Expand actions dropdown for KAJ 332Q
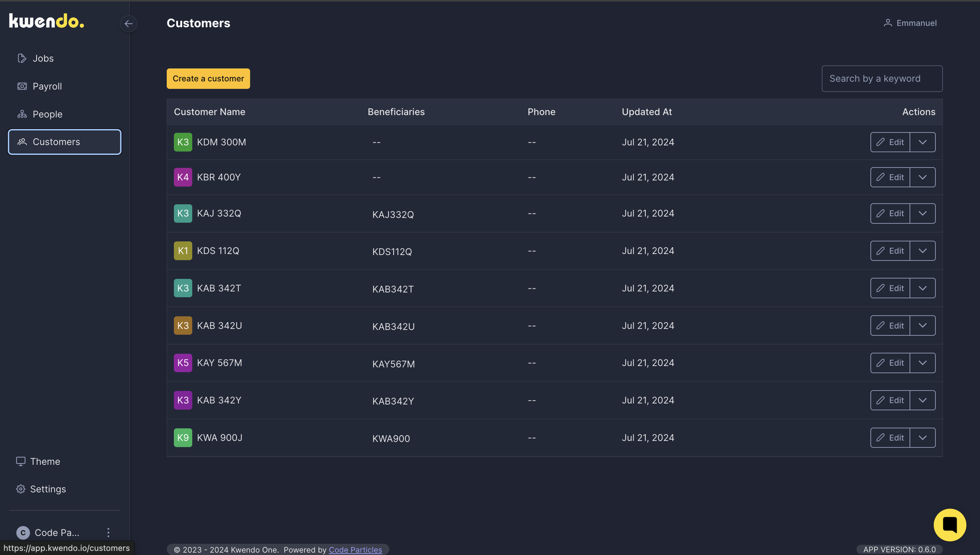 pyautogui.click(x=922, y=213)
